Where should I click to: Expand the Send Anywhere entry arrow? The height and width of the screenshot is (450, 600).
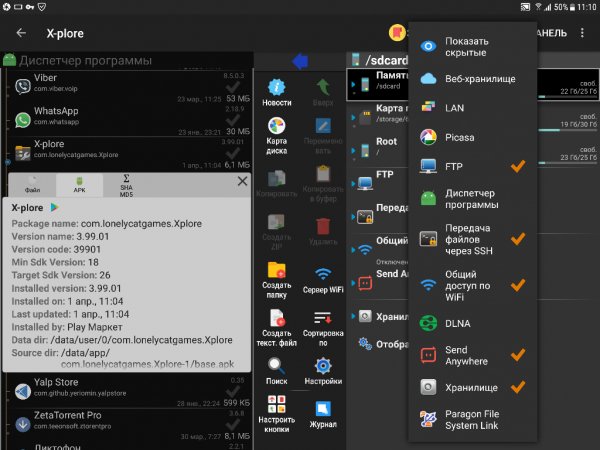point(353,283)
